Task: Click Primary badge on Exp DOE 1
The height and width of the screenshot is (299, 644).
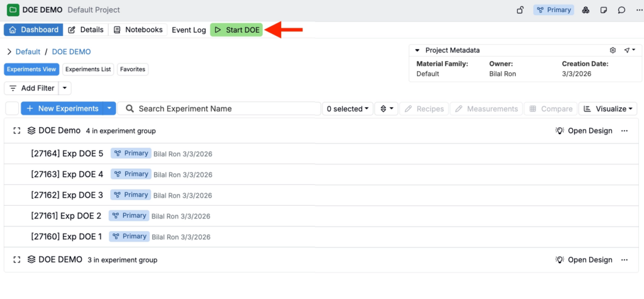Action: click(x=129, y=236)
